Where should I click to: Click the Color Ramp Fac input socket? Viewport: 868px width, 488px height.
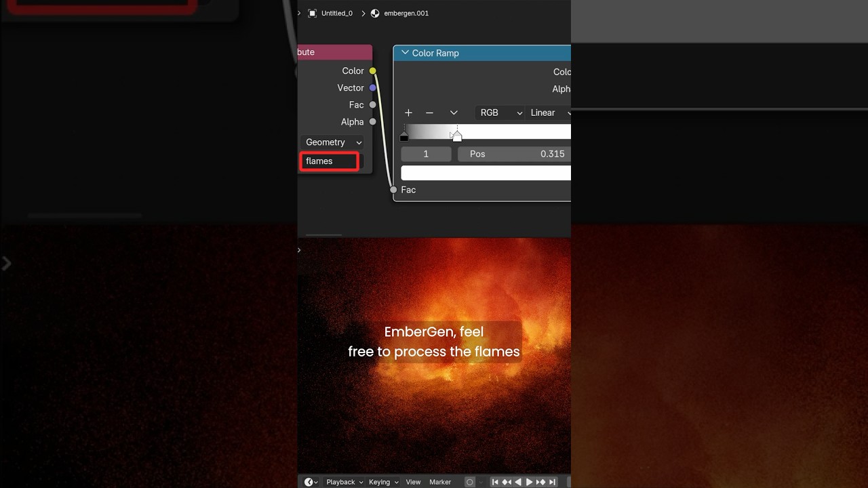tap(393, 190)
